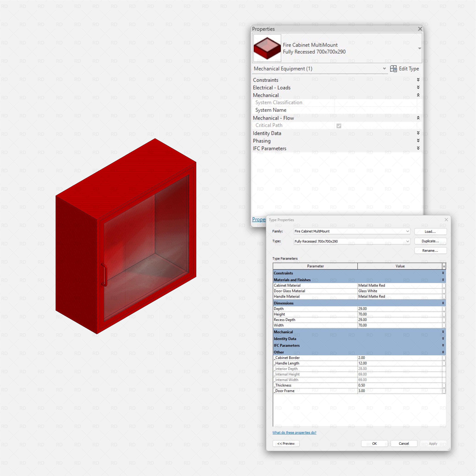This screenshot has height=476, width=476.
Task: Click the associate parameter button for Cabinet Material
Action: click(x=444, y=286)
